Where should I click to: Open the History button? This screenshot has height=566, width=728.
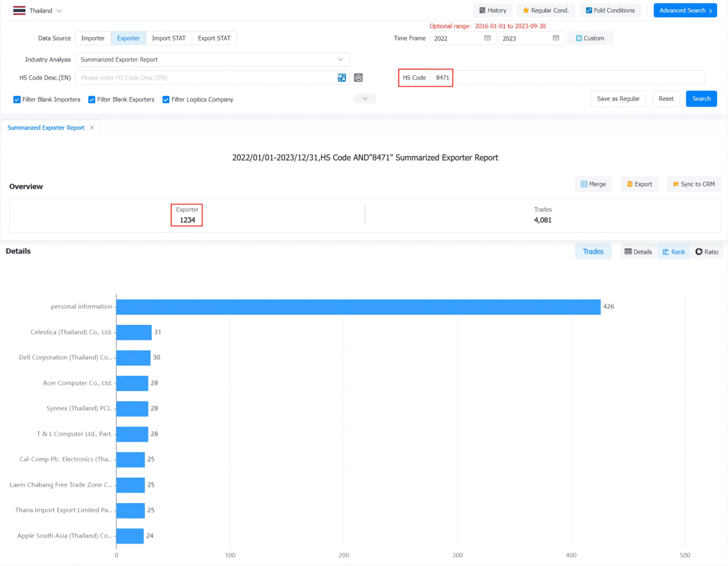click(492, 10)
